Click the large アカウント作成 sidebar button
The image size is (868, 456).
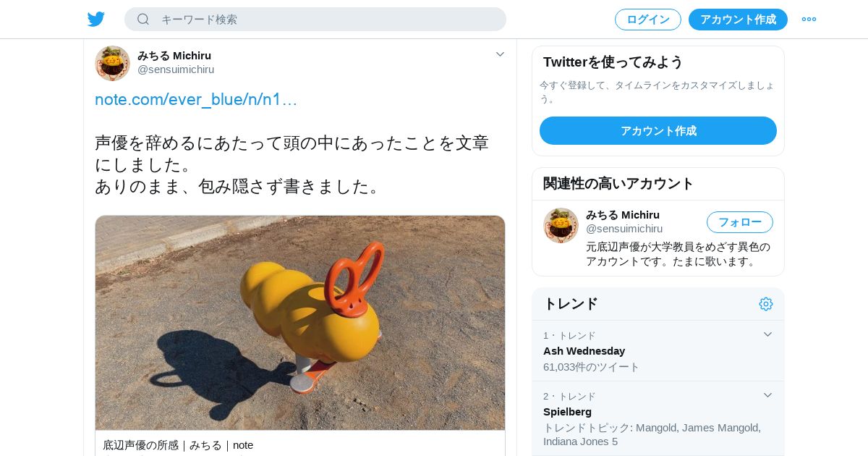tap(658, 130)
